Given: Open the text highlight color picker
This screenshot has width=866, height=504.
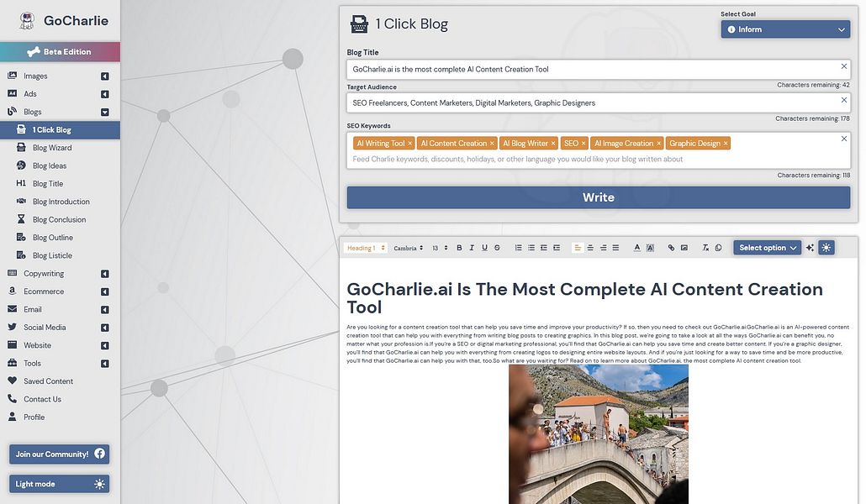Looking at the screenshot, I should [650, 248].
